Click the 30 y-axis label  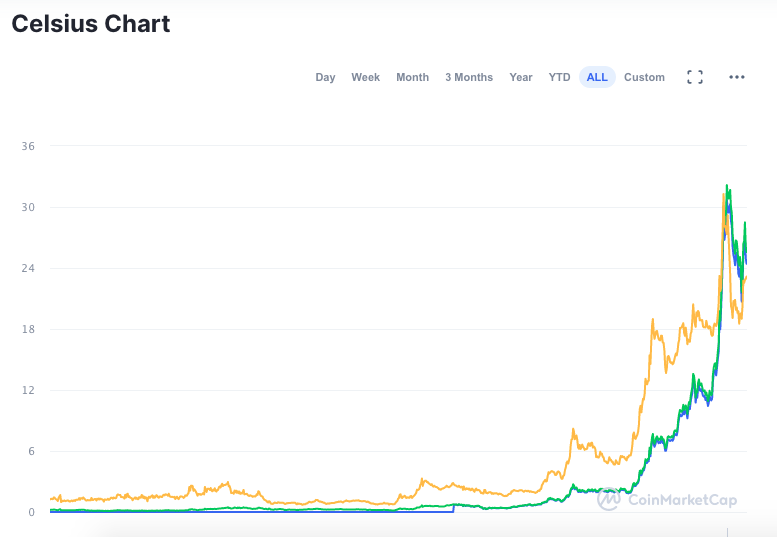click(28, 207)
